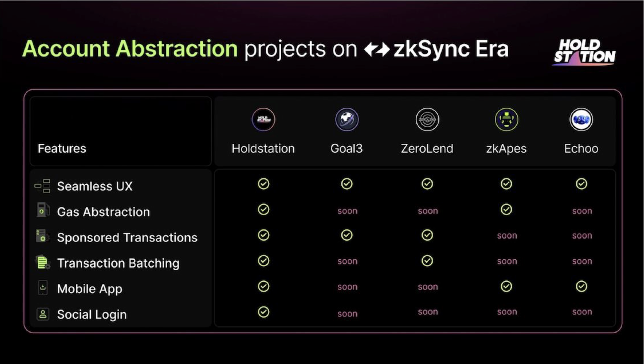
Task: Click the 'Features' column header
Action: tap(62, 149)
